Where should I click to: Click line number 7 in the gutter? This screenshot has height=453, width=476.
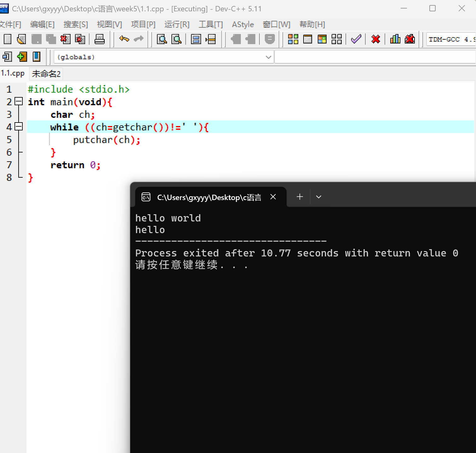pyautogui.click(x=9, y=165)
